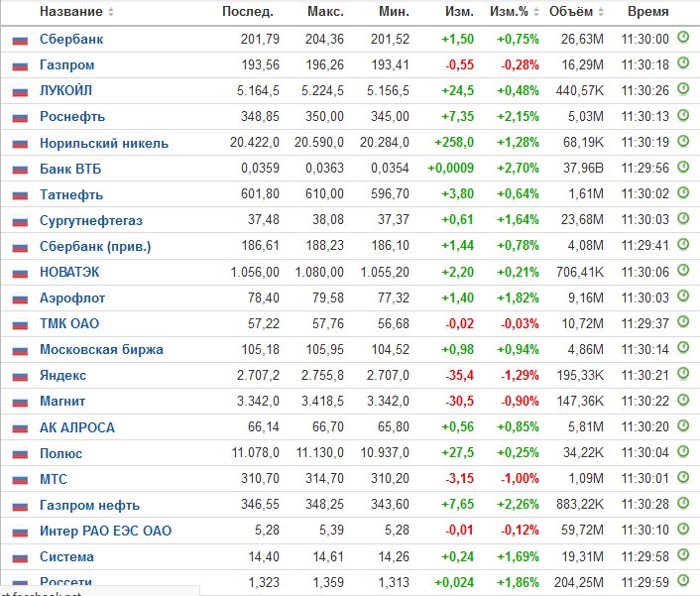The width and height of the screenshot is (700, 596).
Task: Open the Система stock link
Action: pos(66,556)
